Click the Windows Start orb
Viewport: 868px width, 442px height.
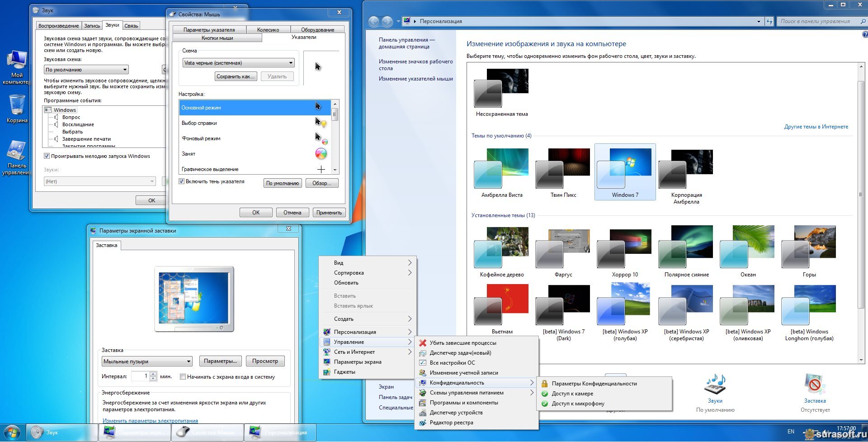tap(12, 432)
